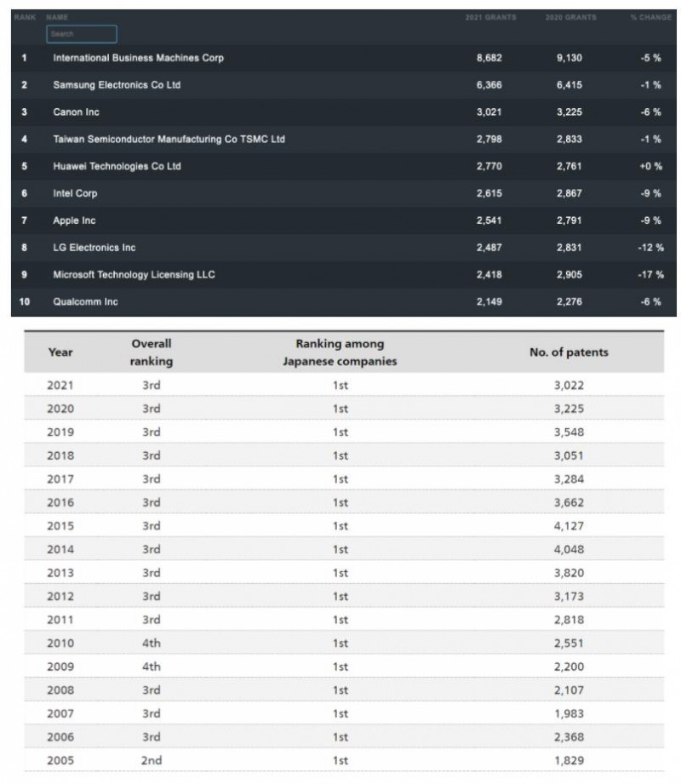Open the LG Electronics Inc entry
Image resolution: width=681 pixels, height=784 pixels.
pyautogui.click(x=94, y=248)
